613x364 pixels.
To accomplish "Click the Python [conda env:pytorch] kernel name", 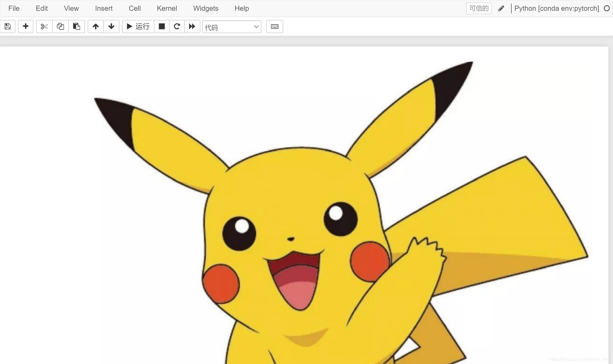I will point(557,8).
